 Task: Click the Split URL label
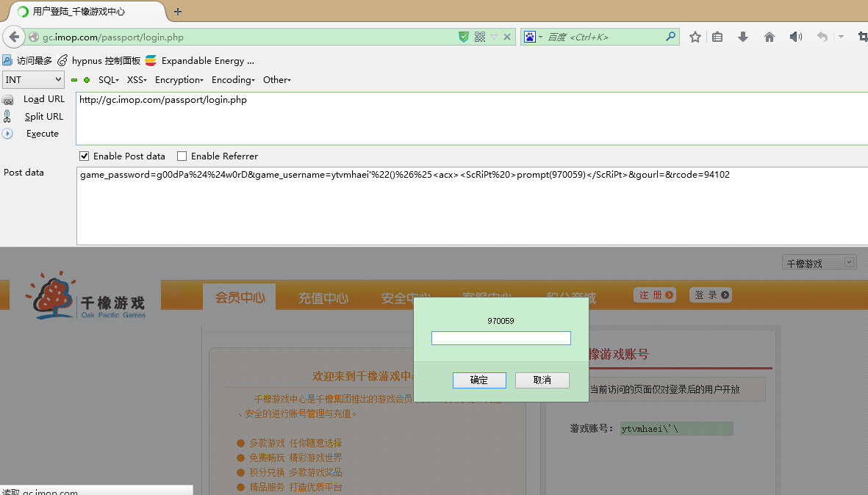(44, 117)
